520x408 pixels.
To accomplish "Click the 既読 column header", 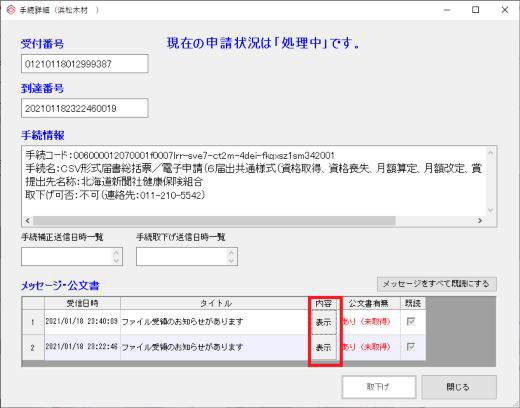I will pyautogui.click(x=413, y=303).
